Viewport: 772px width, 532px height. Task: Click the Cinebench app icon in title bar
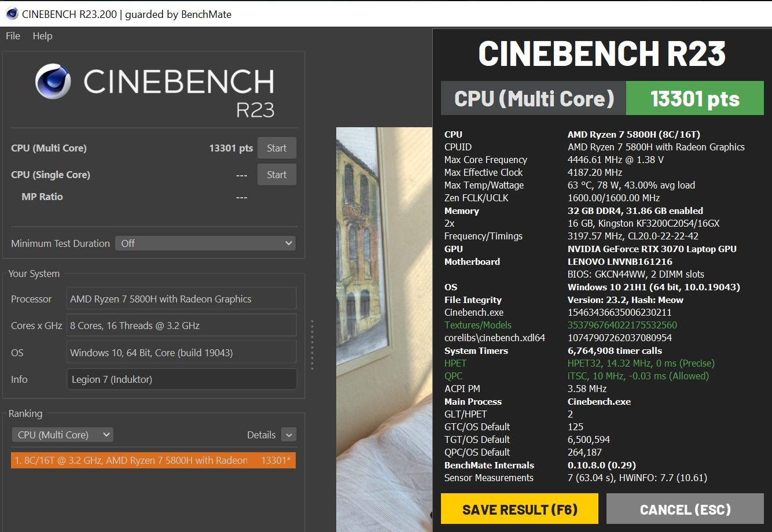[x=12, y=13]
